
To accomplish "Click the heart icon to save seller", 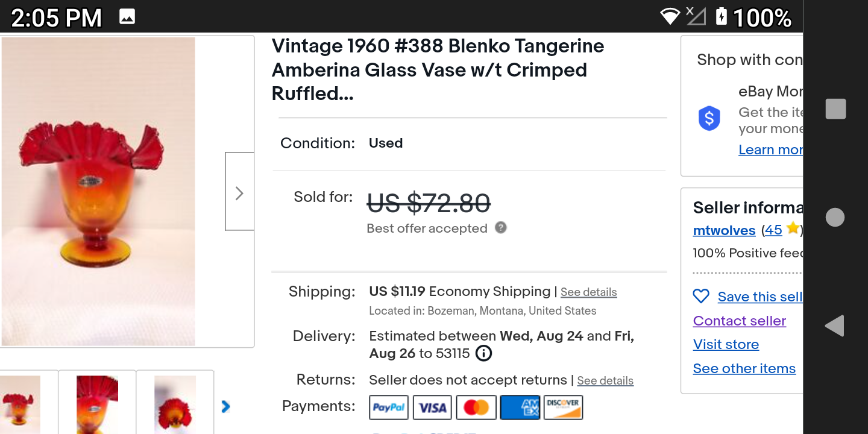I will click(x=701, y=296).
